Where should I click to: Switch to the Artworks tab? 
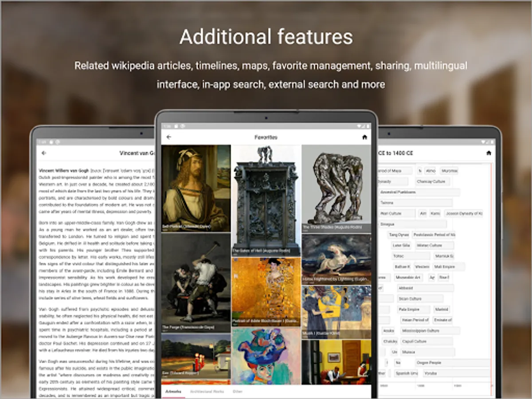(x=173, y=391)
